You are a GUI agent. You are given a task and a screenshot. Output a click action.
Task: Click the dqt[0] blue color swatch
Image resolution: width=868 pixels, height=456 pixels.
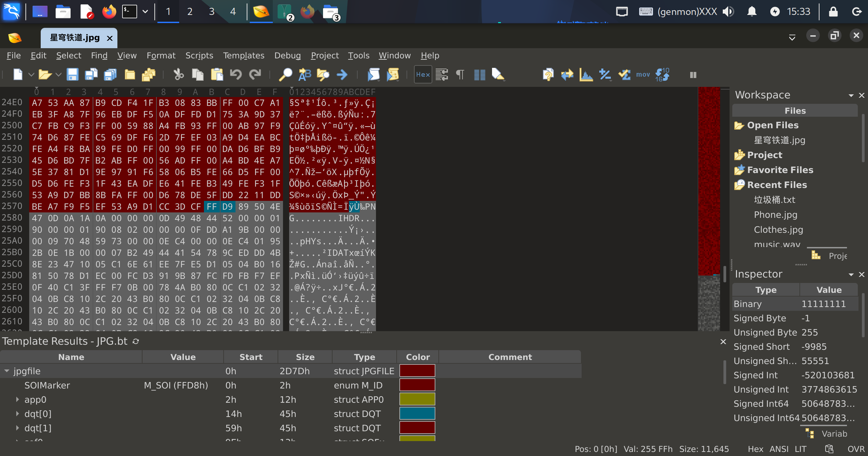coord(417,414)
